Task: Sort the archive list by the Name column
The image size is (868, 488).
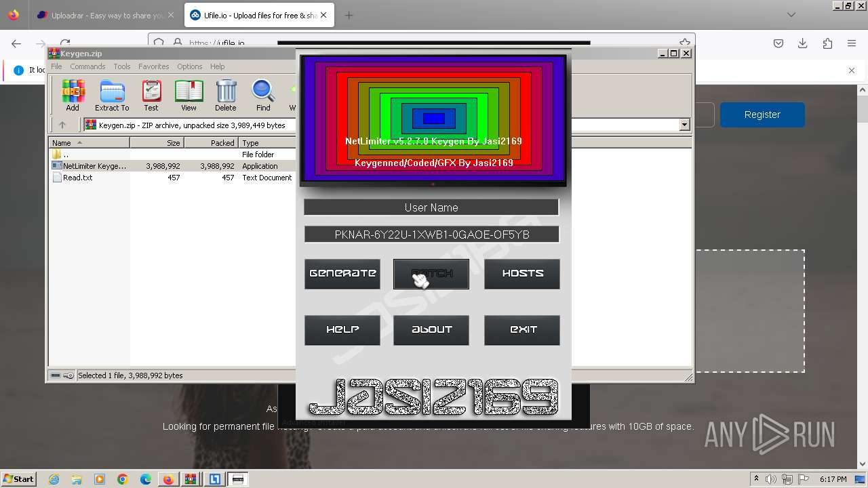Action: (x=89, y=143)
